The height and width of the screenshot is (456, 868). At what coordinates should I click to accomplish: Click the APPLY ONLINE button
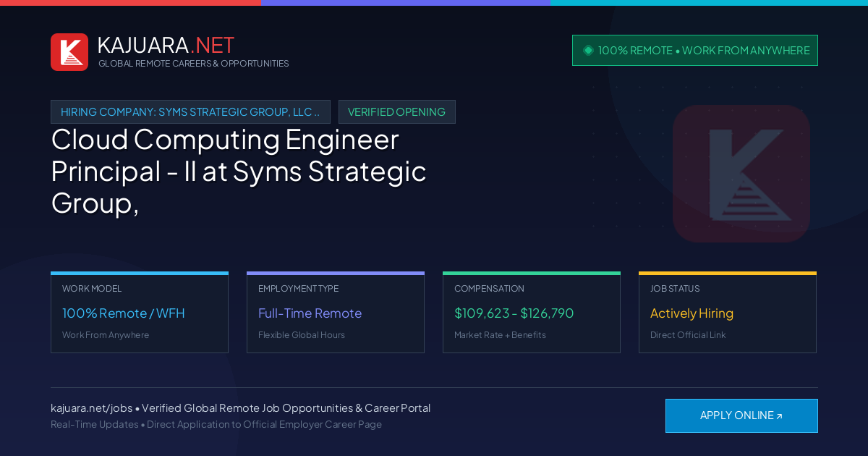[x=741, y=415]
